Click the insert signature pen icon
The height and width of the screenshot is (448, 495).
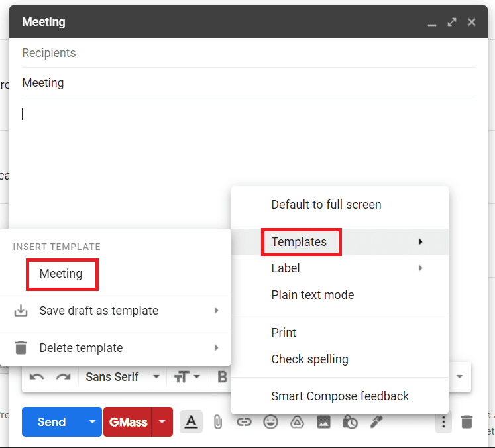click(376, 422)
